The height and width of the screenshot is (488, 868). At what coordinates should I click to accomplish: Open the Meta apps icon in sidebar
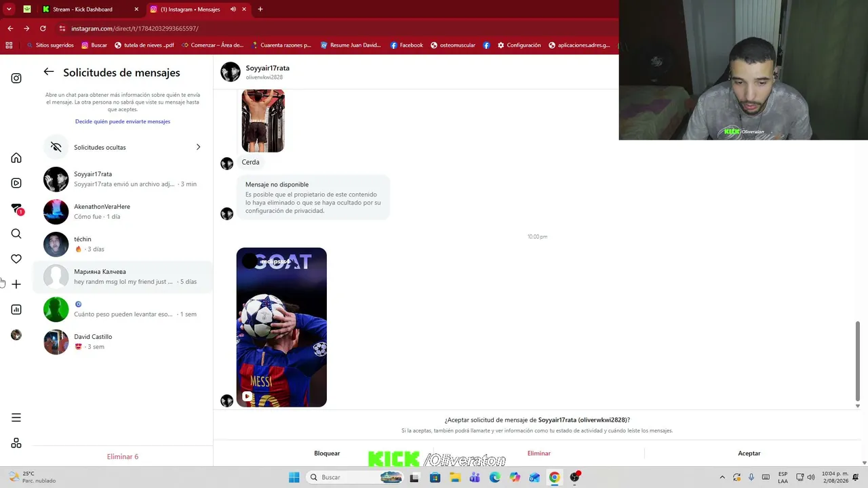tap(16, 443)
